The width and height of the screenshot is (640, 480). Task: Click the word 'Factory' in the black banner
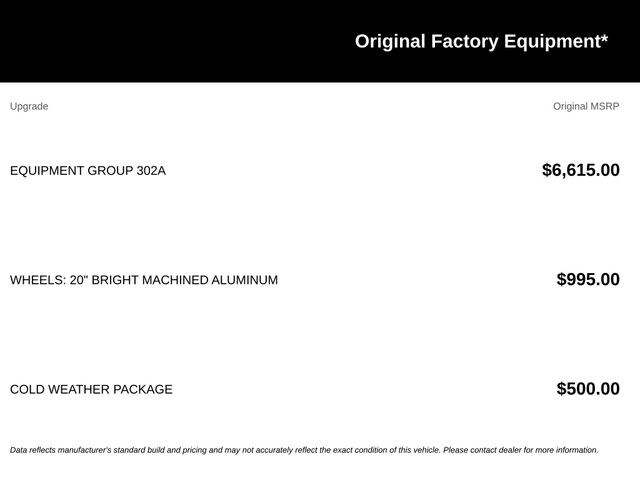464,42
